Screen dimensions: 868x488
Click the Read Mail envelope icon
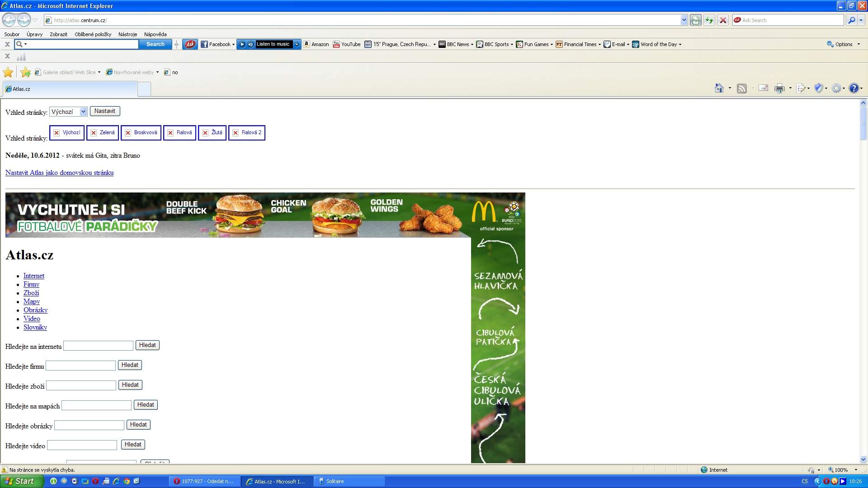[x=763, y=88]
